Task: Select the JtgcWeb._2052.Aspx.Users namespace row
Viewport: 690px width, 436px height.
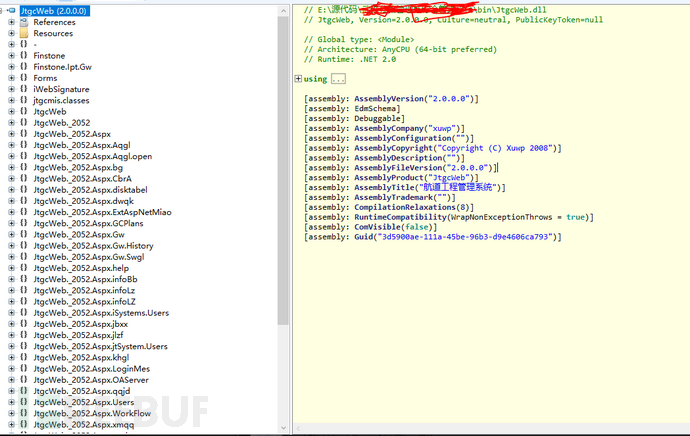Action: (x=84, y=402)
